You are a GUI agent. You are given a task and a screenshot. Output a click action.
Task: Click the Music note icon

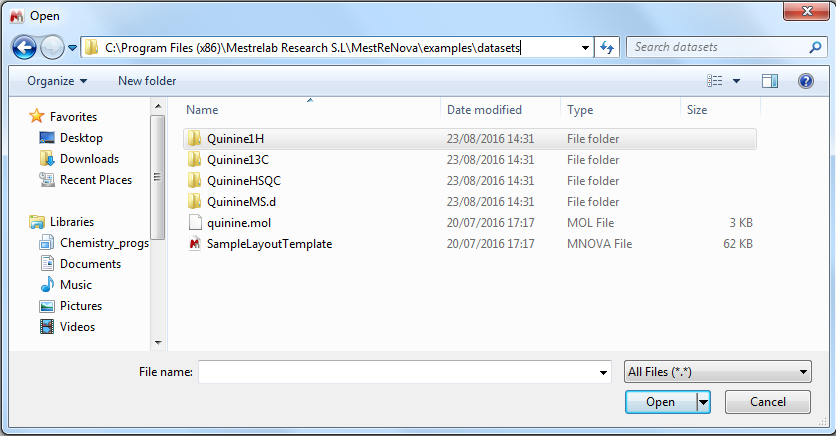tap(47, 284)
